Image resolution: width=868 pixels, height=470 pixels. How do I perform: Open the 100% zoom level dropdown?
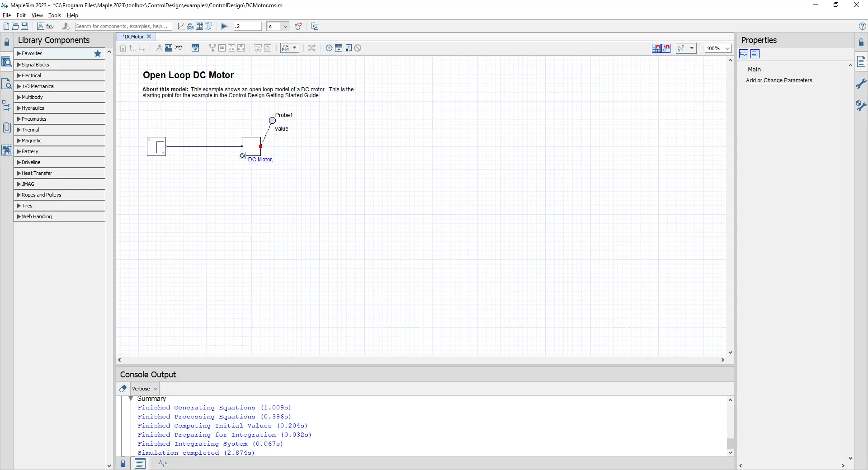718,48
